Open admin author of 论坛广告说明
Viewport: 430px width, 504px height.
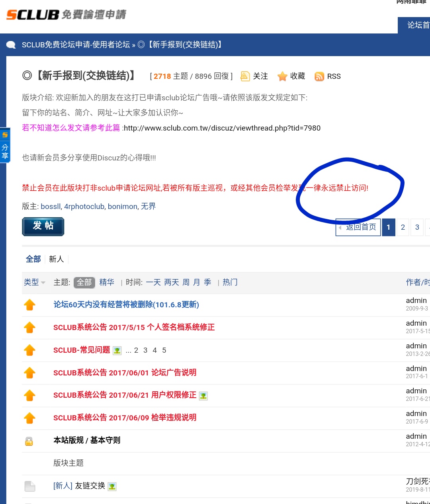(416, 368)
